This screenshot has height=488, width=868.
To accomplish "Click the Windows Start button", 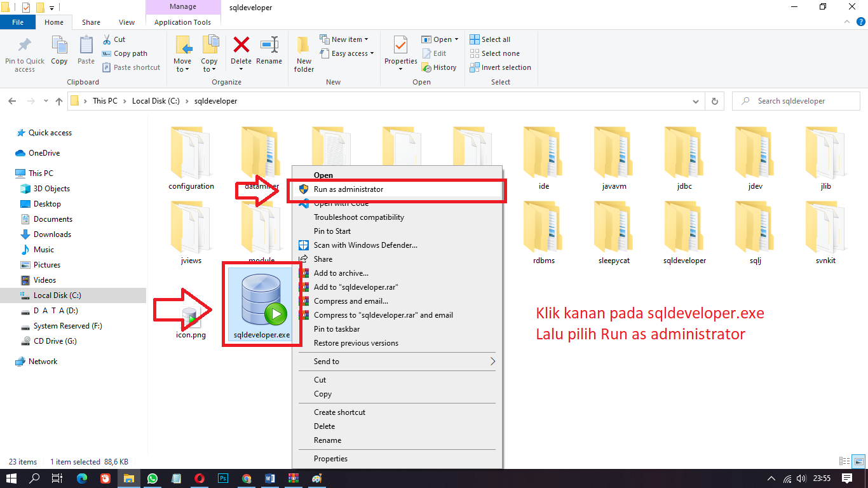I will coord(11,478).
